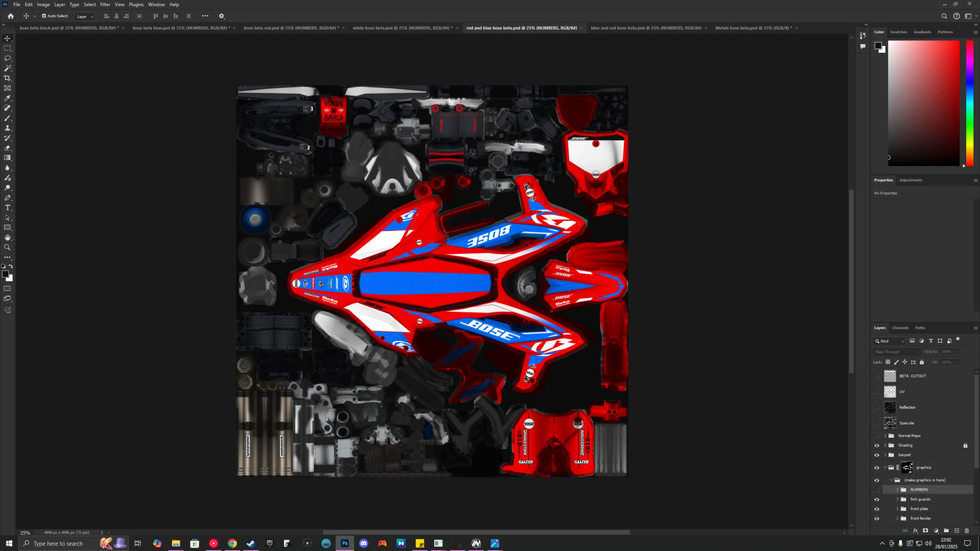Image resolution: width=980 pixels, height=551 pixels.
Task: Create a new group folder icon
Action: pyautogui.click(x=946, y=531)
